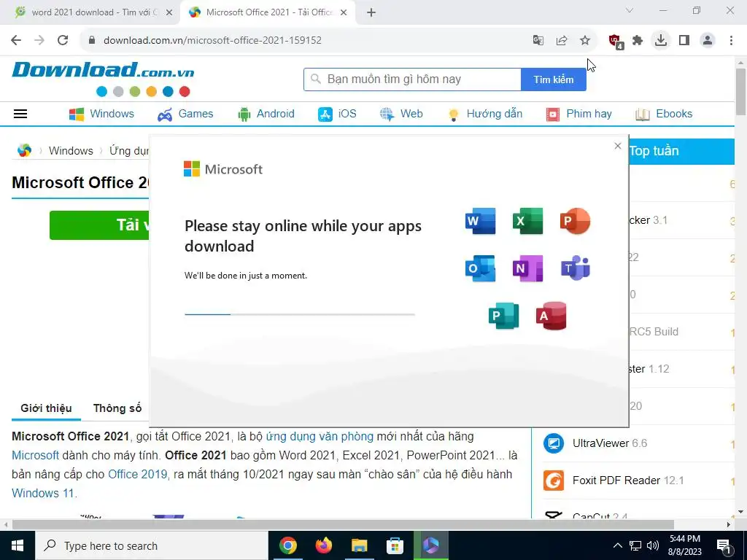This screenshot has height=560, width=747.
Task: Open the Games category
Action: click(x=185, y=114)
